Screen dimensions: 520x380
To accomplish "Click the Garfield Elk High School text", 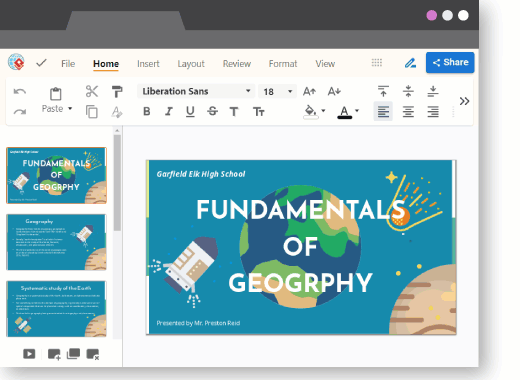I will (x=201, y=174).
